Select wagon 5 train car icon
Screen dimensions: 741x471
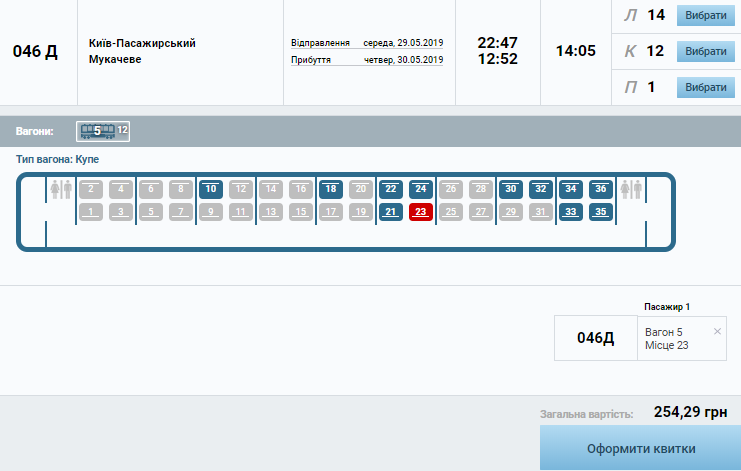tap(98, 131)
